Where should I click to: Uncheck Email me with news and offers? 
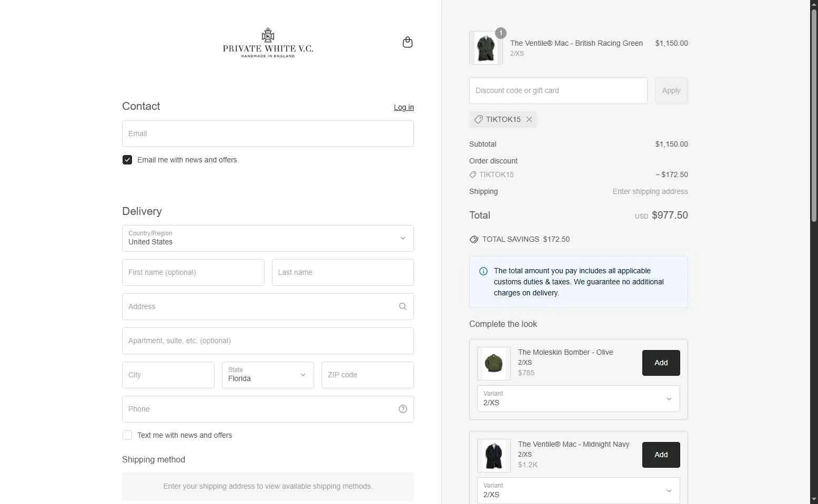click(127, 160)
